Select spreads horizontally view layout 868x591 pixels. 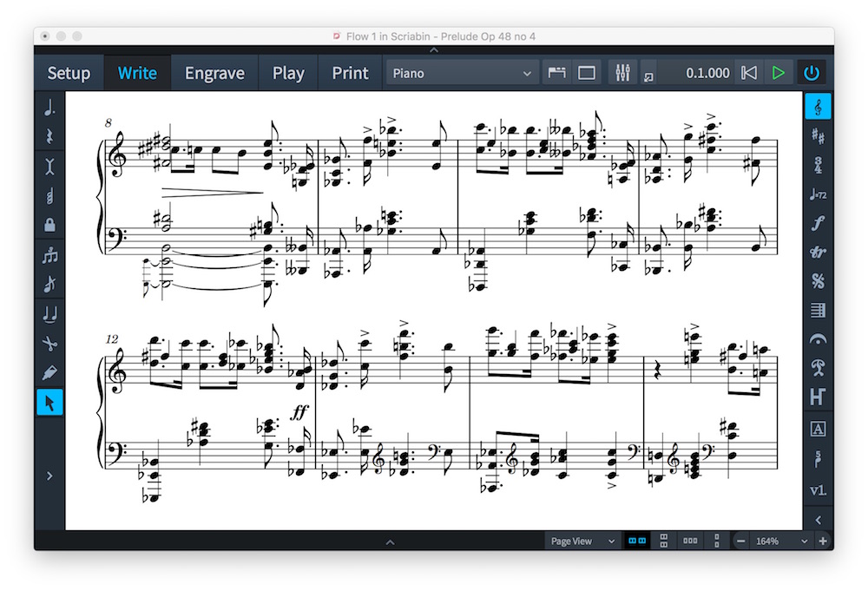tap(637, 541)
